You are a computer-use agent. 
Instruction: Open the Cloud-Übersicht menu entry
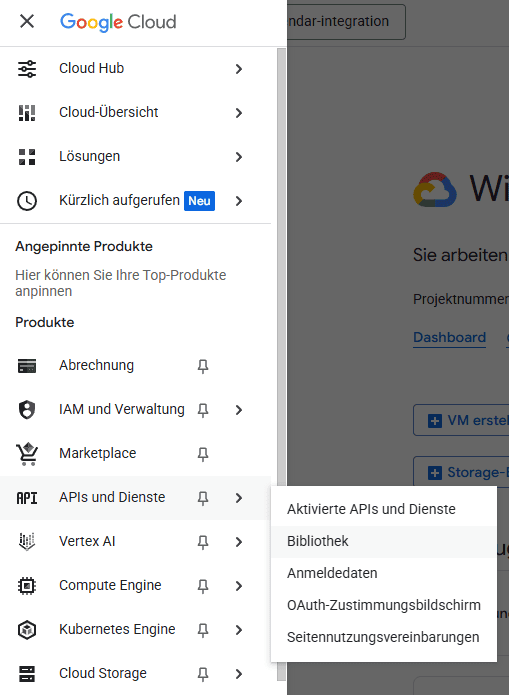tap(135, 113)
